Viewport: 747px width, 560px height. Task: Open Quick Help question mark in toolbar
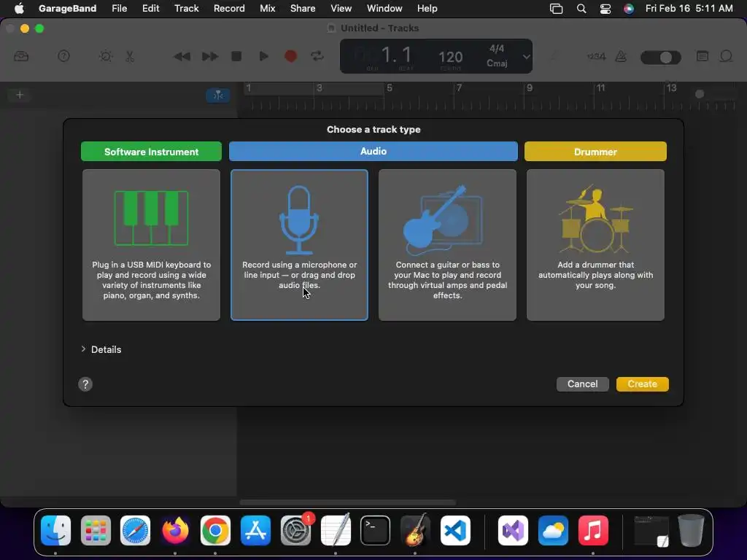point(63,57)
